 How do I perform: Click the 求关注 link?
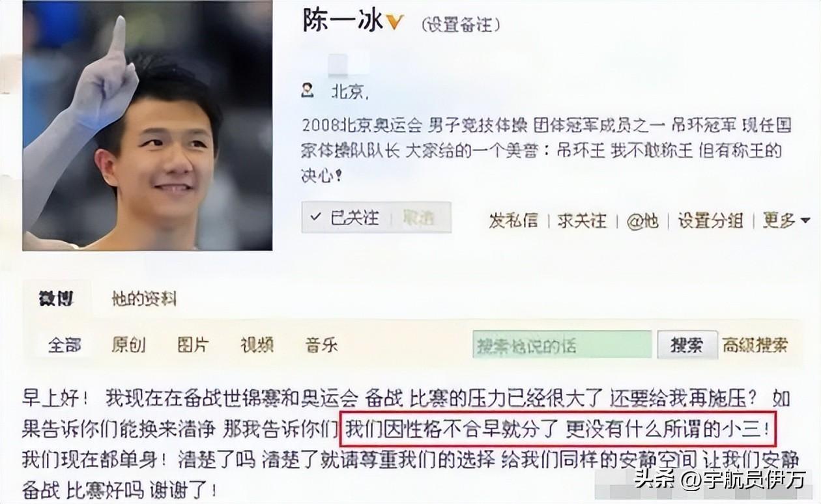coord(582,220)
